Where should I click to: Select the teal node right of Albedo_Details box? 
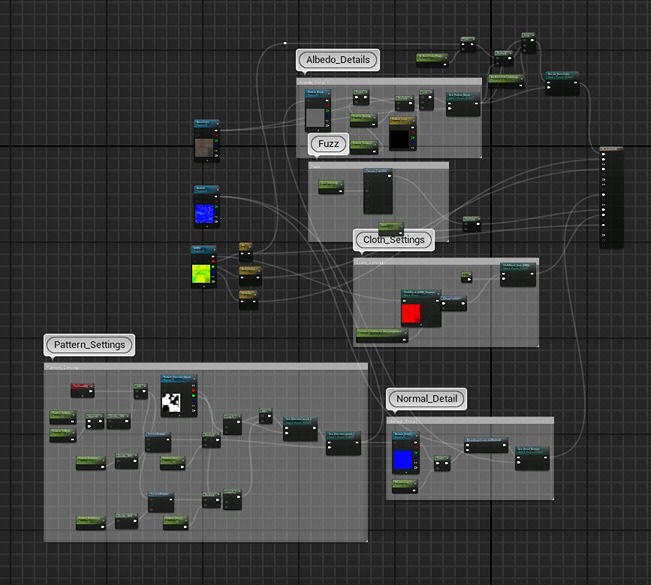[562, 83]
